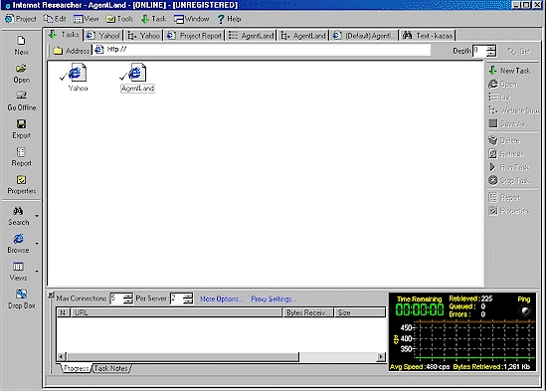Screen dimensions: 547x392
Task: Click the More Options... link
Action: coord(221,298)
